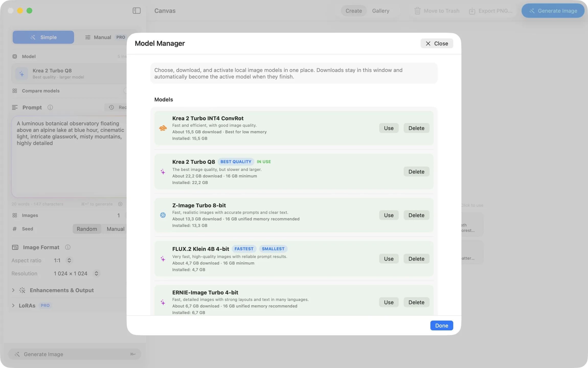The width and height of the screenshot is (588, 368).
Task: Select Random seed mode
Action: pyautogui.click(x=87, y=229)
